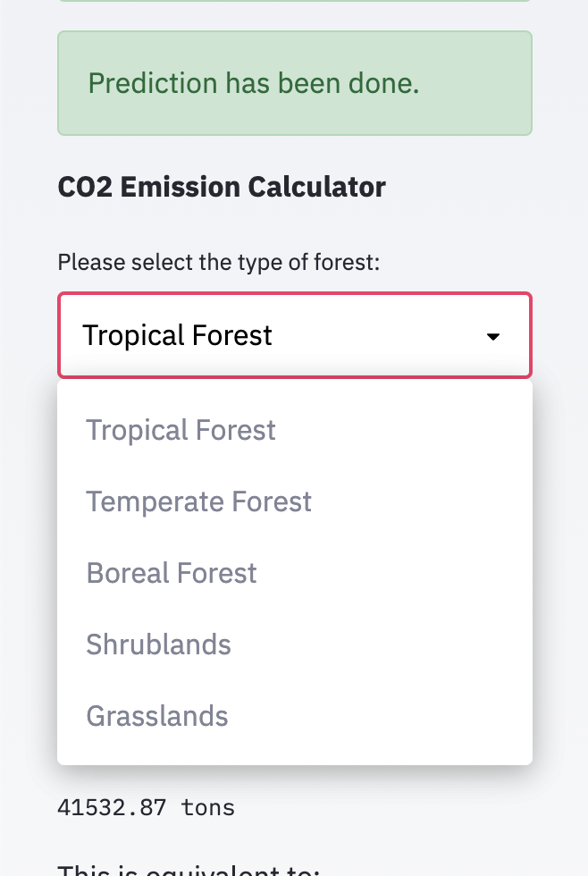Viewport: 588px width, 876px height.
Task: Click the dropdown caret arrow icon
Action: (492, 337)
